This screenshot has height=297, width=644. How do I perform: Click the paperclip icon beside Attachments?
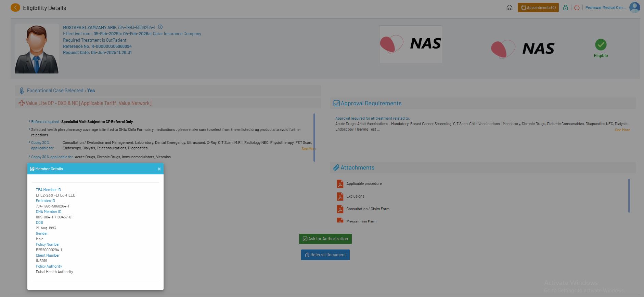(336, 167)
